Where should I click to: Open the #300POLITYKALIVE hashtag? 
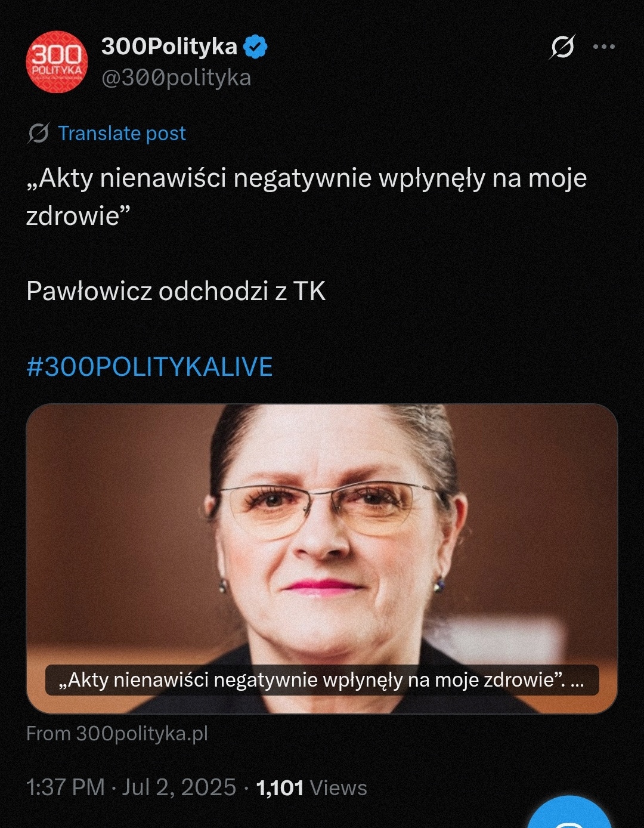[150, 366]
